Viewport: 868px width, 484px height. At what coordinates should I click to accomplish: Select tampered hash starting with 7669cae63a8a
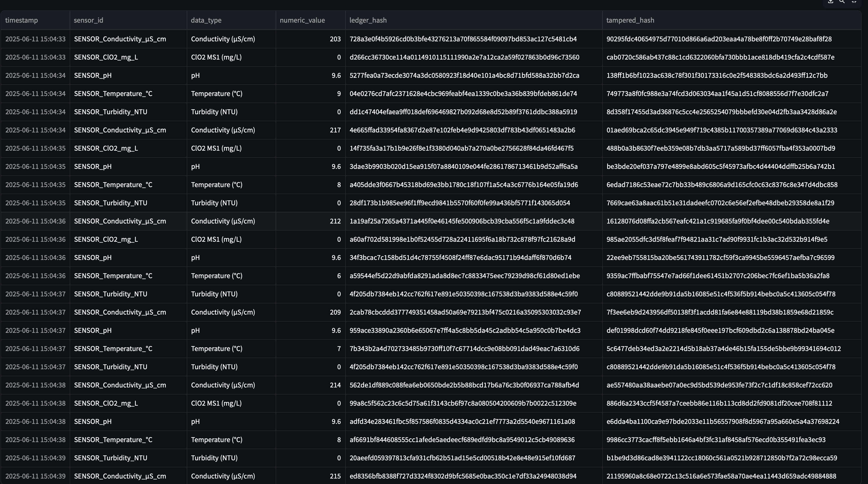pyautogui.click(x=732, y=203)
